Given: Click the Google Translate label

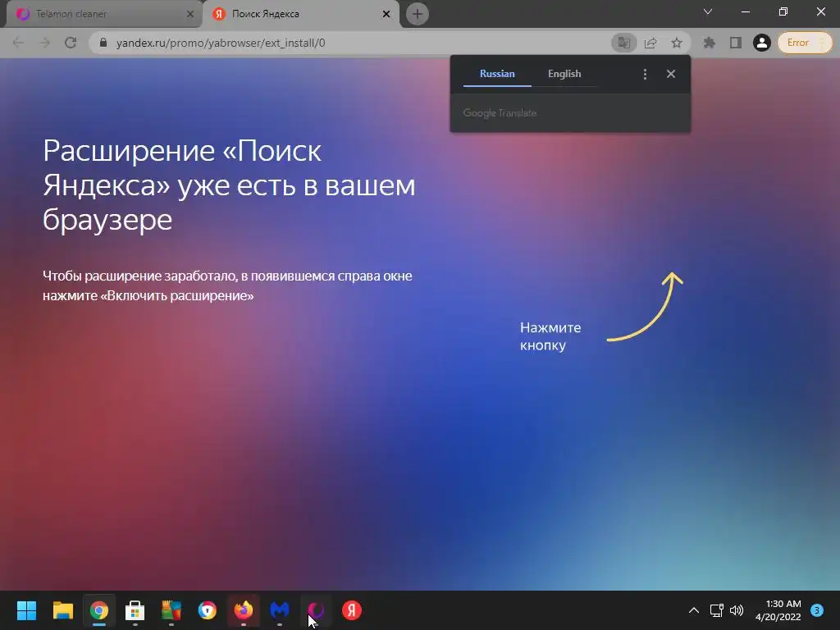Looking at the screenshot, I should point(500,113).
